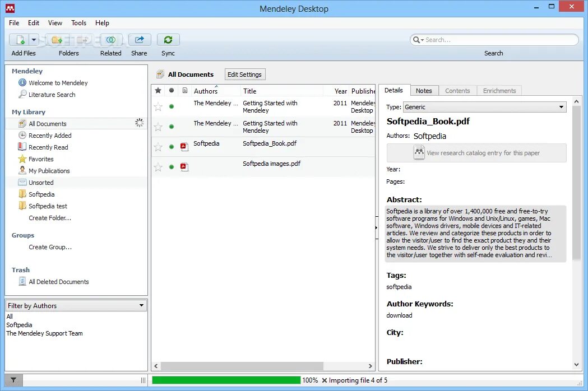Click into the Search input field
The height and width of the screenshot is (391, 588).
(x=501, y=40)
